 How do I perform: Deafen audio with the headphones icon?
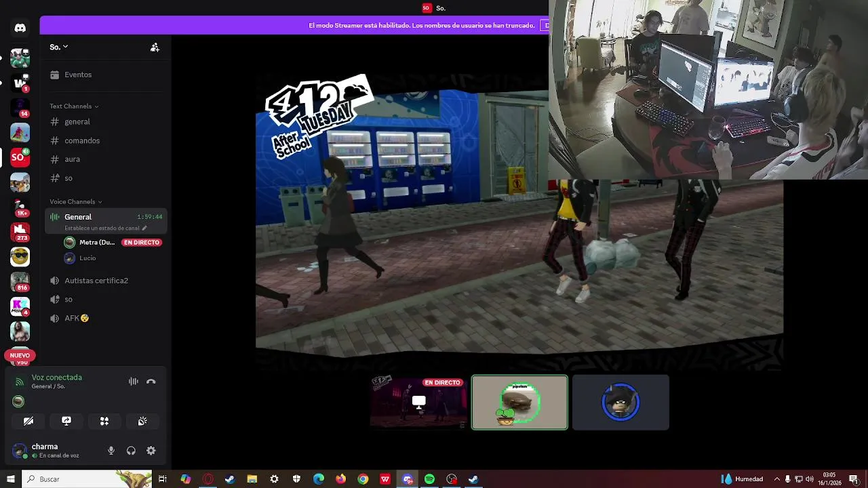click(131, 451)
